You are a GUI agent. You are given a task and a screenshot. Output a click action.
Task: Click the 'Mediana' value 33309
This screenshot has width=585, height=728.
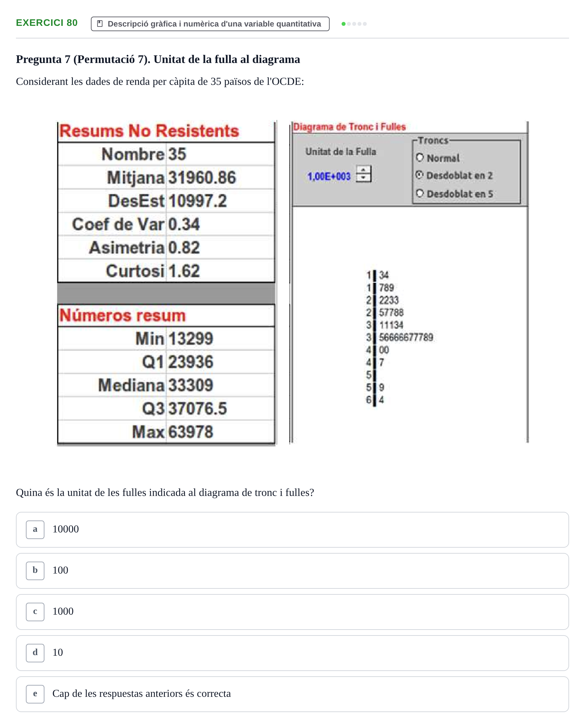tap(191, 385)
